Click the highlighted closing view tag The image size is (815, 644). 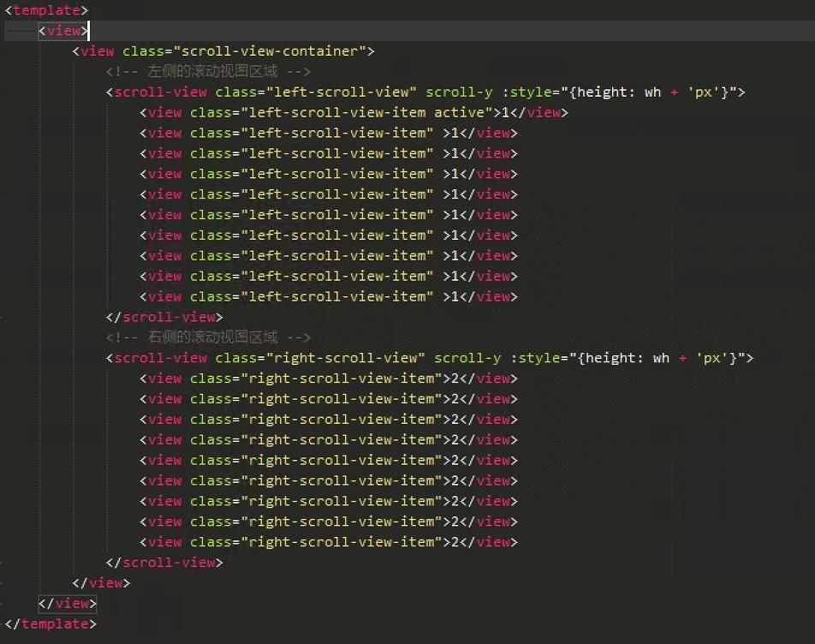(x=68, y=604)
